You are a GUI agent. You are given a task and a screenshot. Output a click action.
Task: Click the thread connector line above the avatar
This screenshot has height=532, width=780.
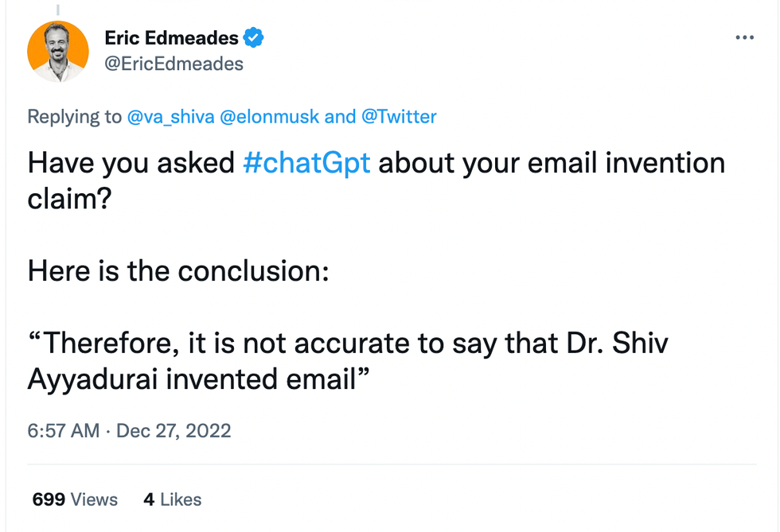58,9
